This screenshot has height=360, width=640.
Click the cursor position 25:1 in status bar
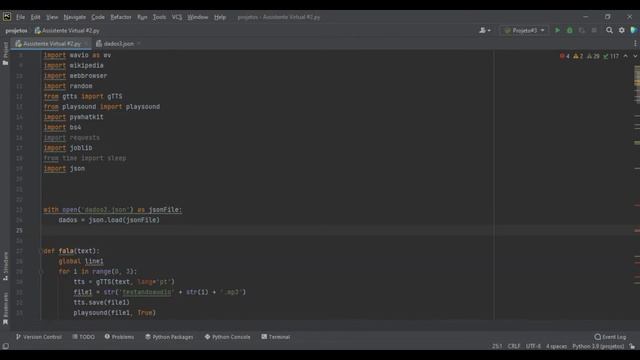point(497,347)
